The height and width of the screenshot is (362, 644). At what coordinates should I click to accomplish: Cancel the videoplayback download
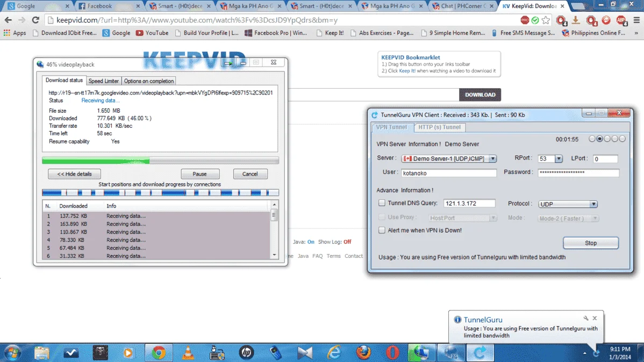click(x=250, y=174)
